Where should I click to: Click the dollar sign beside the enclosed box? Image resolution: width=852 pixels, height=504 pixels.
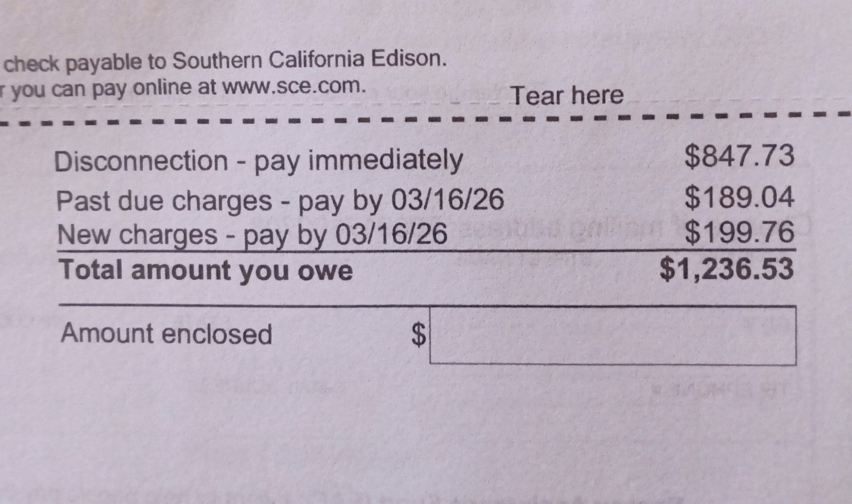point(419,335)
